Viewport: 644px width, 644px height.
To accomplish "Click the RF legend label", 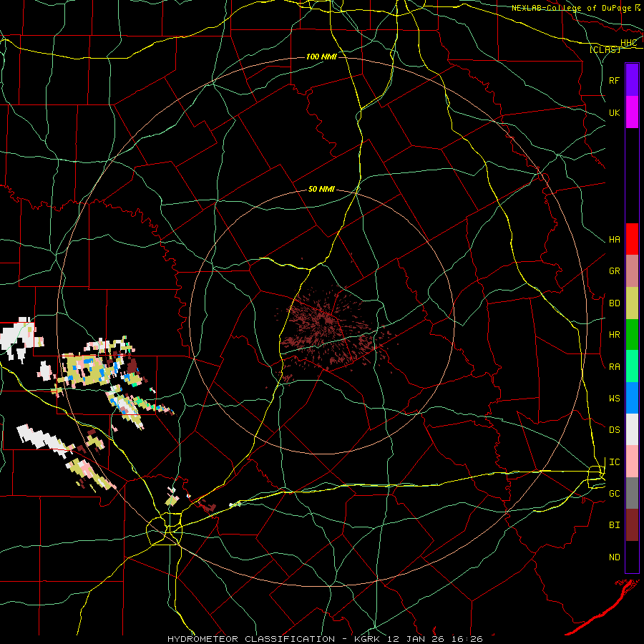I will 614,80.
